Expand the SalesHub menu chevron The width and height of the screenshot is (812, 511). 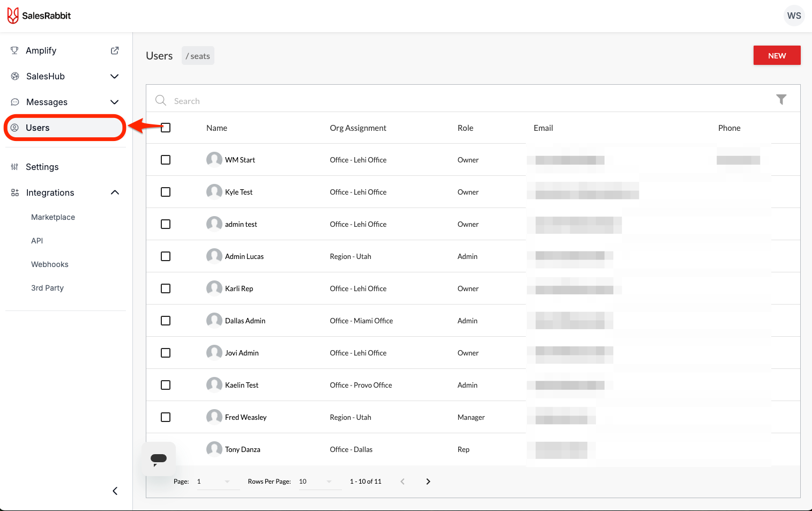click(114, 76)
